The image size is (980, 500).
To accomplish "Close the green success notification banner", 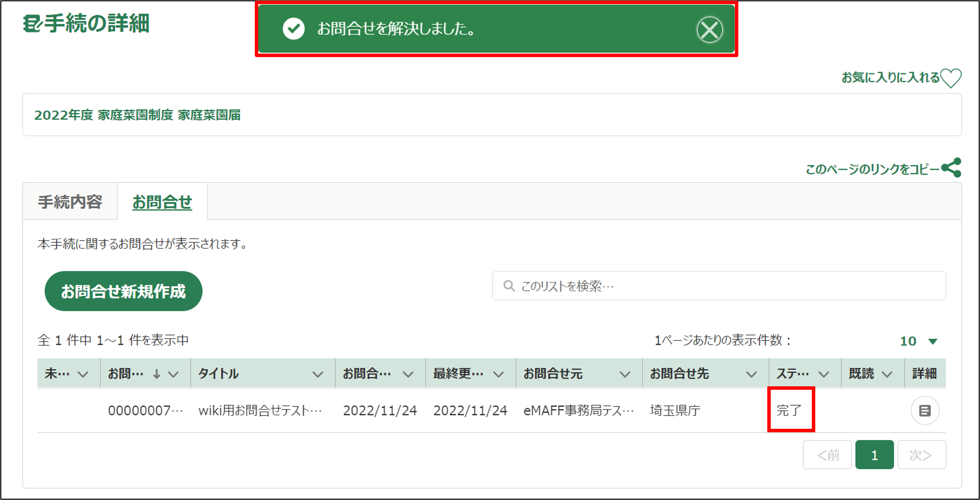I will [709, 30].
